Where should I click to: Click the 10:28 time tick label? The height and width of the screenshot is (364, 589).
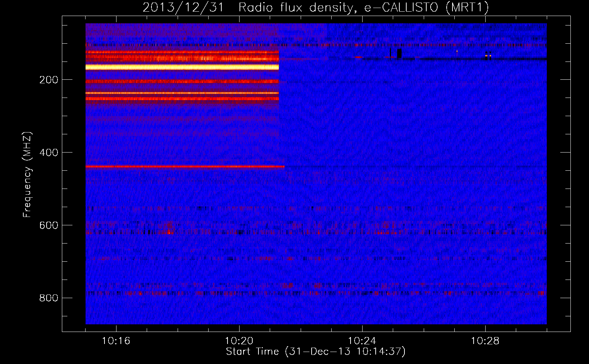click(x=485, y=341)
